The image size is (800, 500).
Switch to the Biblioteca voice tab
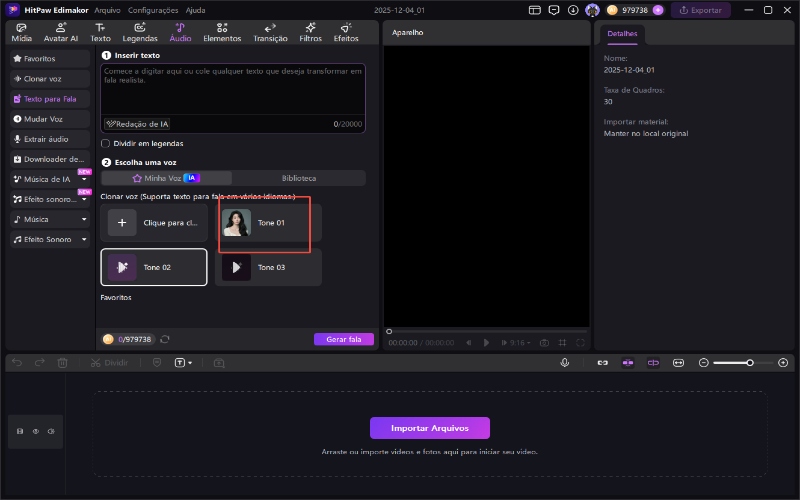click(x=299, y=178)
